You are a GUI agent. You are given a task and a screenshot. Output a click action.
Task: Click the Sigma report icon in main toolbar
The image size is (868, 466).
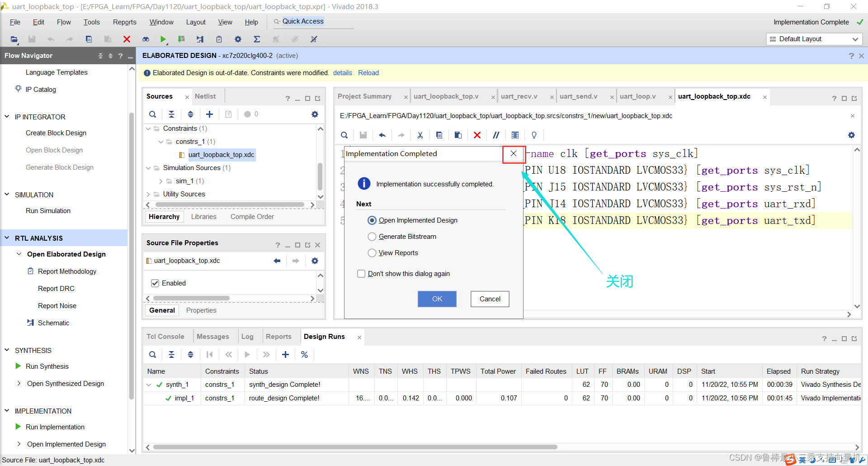coord(257,39)
